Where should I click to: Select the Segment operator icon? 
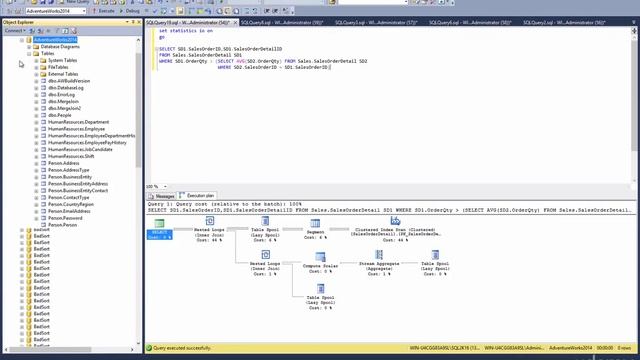pos(315,223)
